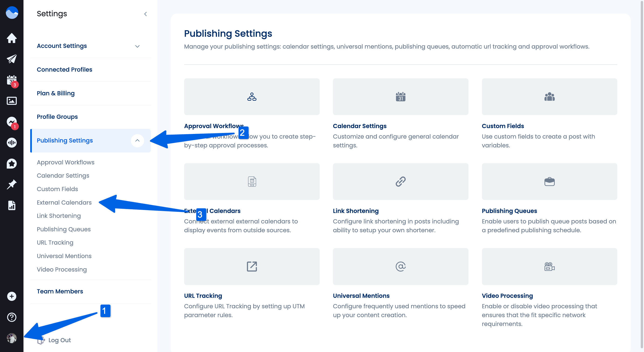The height and width of the screenshot is (352, 644).
Task: Open the pushpin icon in left sidebar
Action: click(11, 185)
